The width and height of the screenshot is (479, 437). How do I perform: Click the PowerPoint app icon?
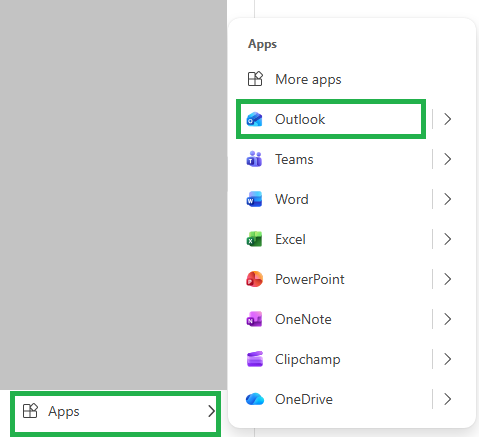[254, 279]
